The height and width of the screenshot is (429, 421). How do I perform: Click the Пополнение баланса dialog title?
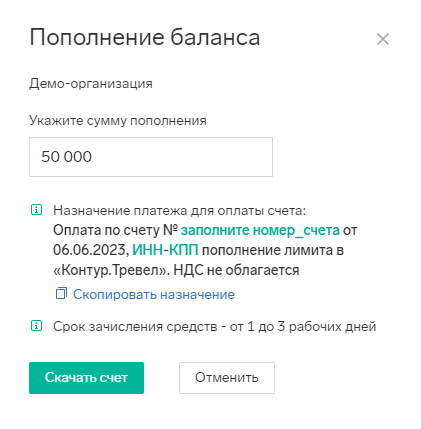point(145,37)
